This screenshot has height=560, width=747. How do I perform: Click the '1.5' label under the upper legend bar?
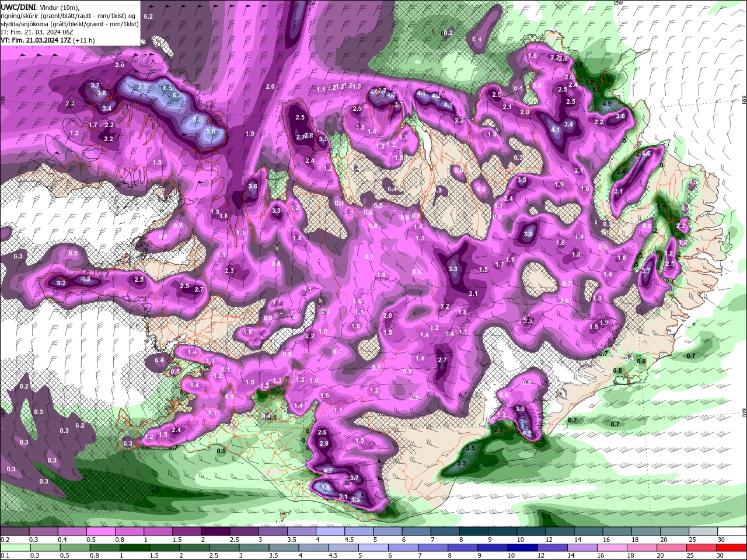[x=177, y=540]
